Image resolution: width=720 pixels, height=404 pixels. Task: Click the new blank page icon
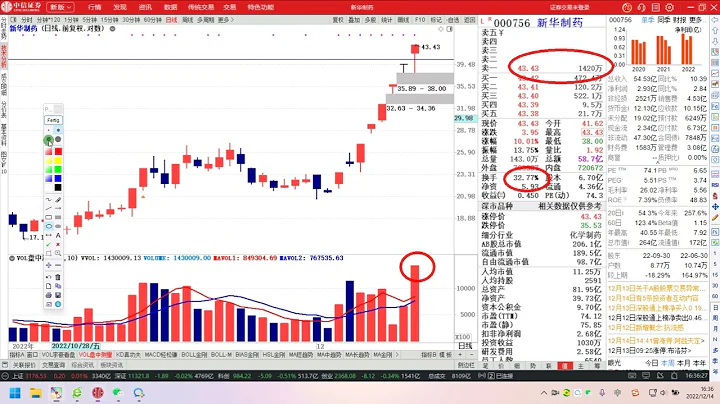[x=49, y=286]
